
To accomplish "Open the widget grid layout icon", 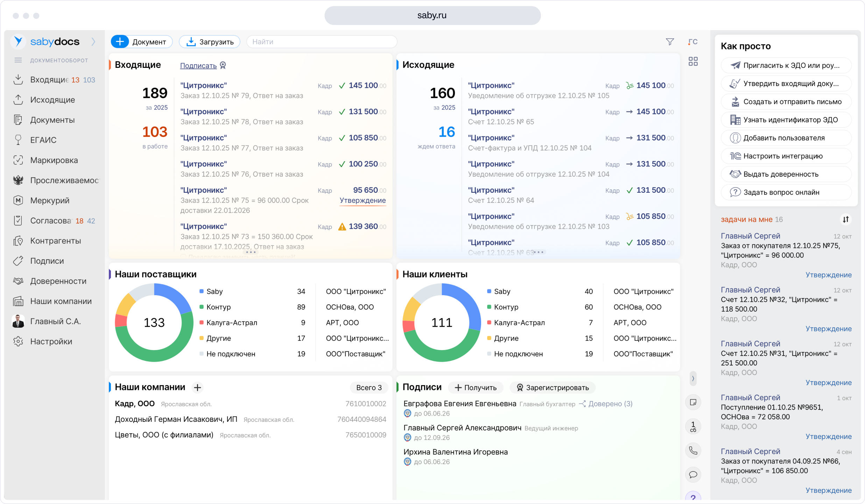I will click(693, 62).
